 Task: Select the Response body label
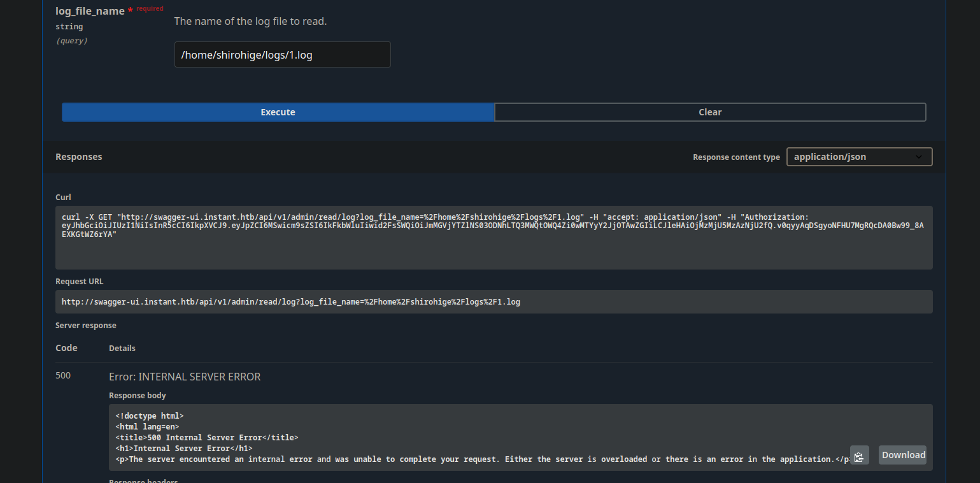[x=138, y=396]
